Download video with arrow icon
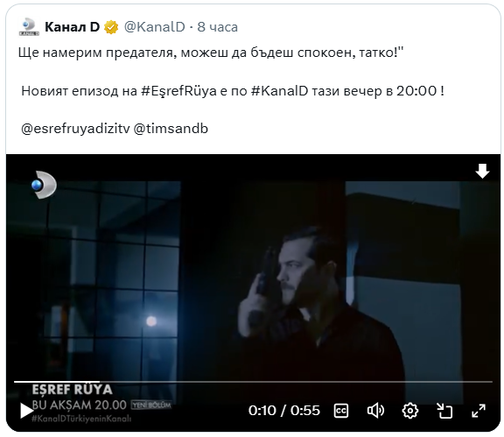Screen dimensions: 504x437 click(482, 171)
